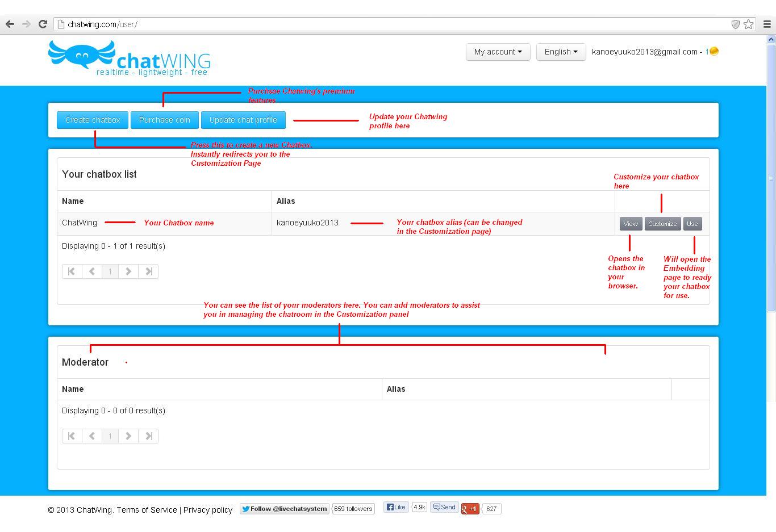Go to next page in Moderator pager
Viewport: 776px width, 532px height.
click(x=129, y=436)
